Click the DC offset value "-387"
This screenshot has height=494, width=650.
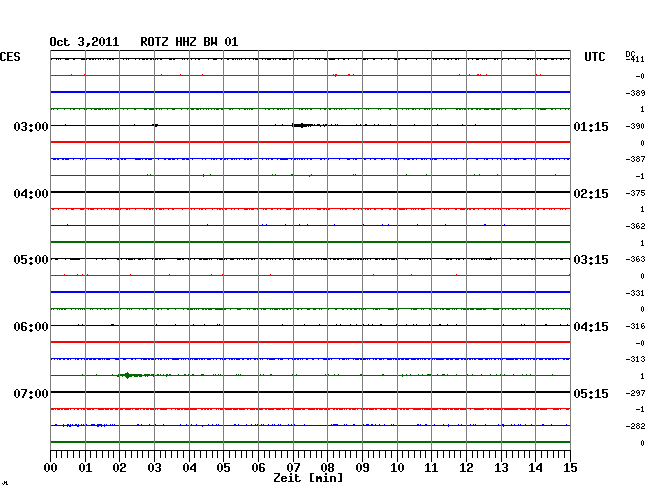tap(635, 159)
